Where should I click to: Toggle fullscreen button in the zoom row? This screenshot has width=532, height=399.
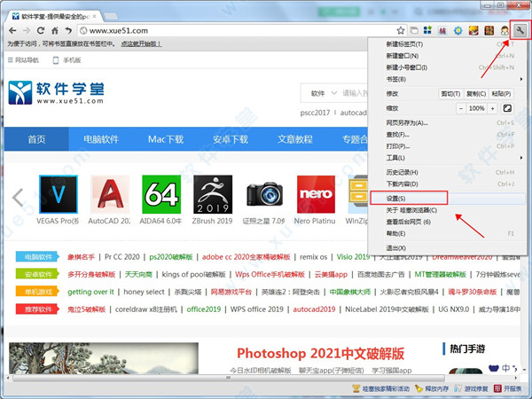click(507, 108)
